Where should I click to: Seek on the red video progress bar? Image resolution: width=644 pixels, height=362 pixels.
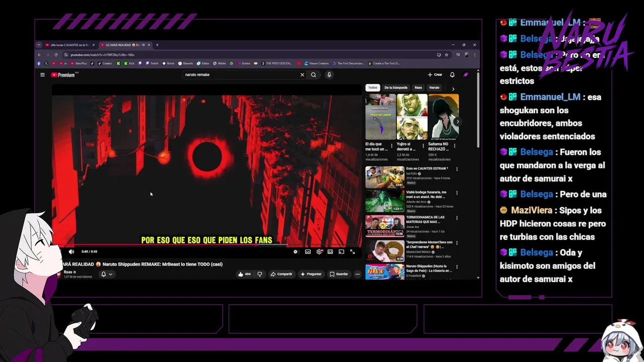point(207,246)
